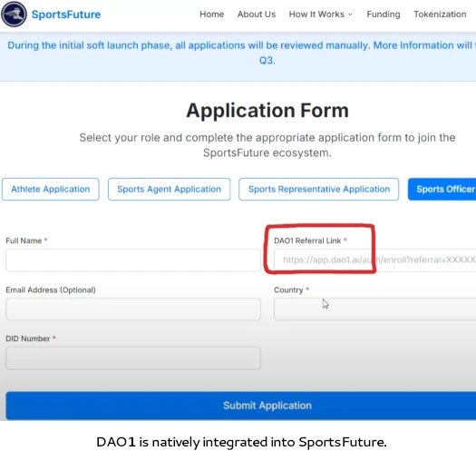Viewport: 476px width, 451px height.
Task: Select the Sports Officer application tab
Action: 442,189
